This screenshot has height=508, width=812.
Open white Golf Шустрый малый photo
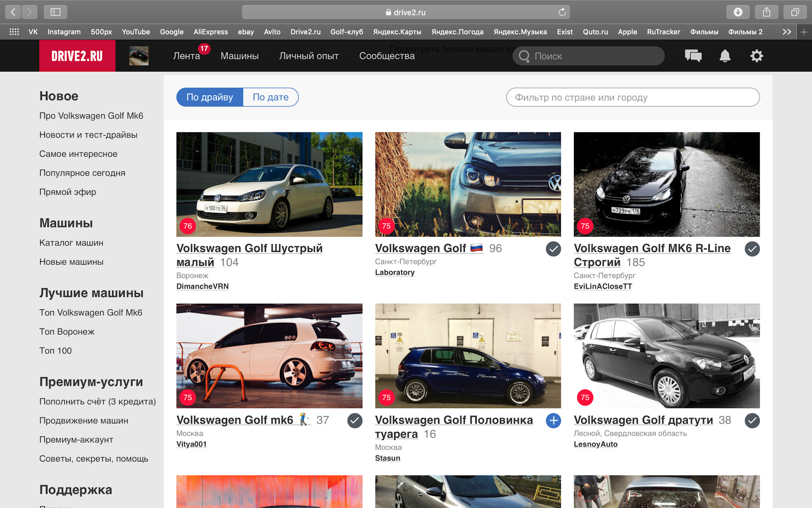(269, 184)
